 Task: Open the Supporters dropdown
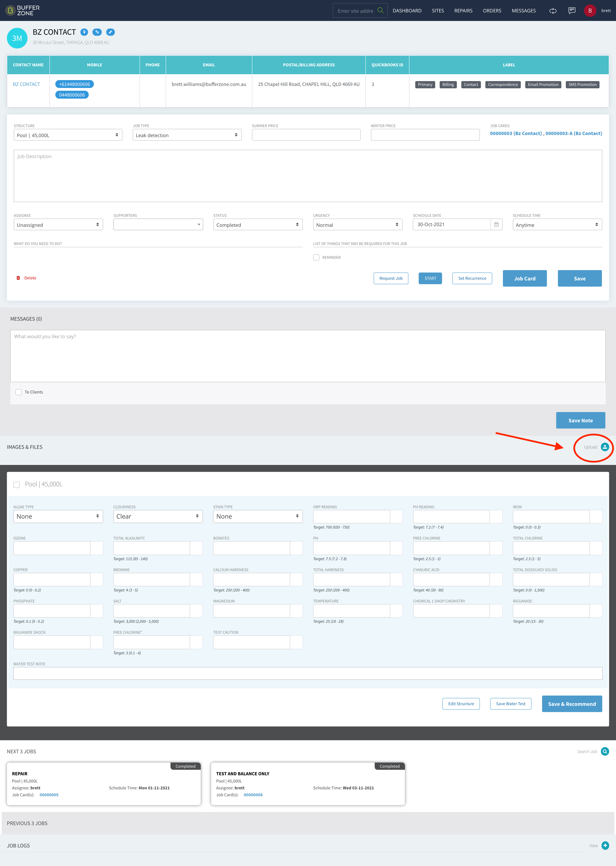click(x=158, y=224)
